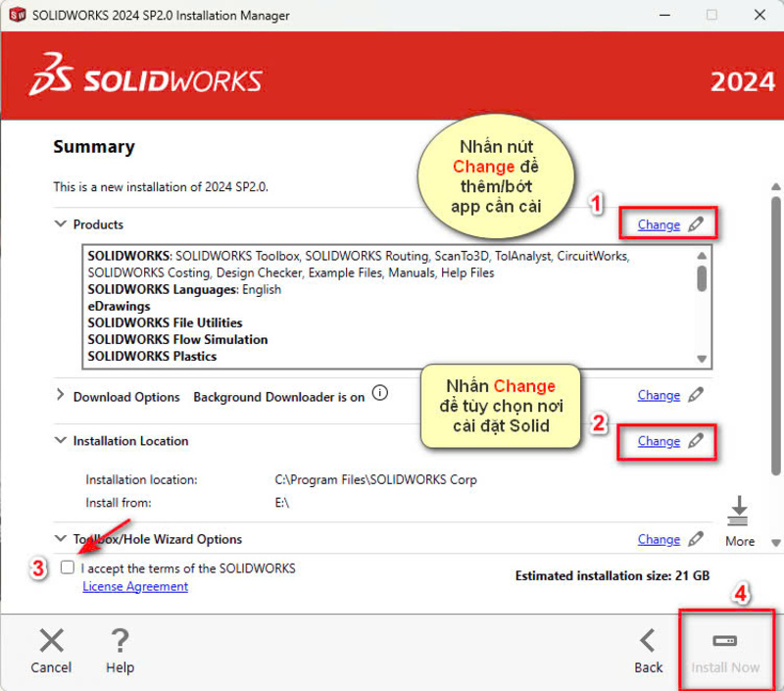Click the eDrawings product entry
This screenshot has height=691, width=784.
pyautogui.click(x=119, y=306)
